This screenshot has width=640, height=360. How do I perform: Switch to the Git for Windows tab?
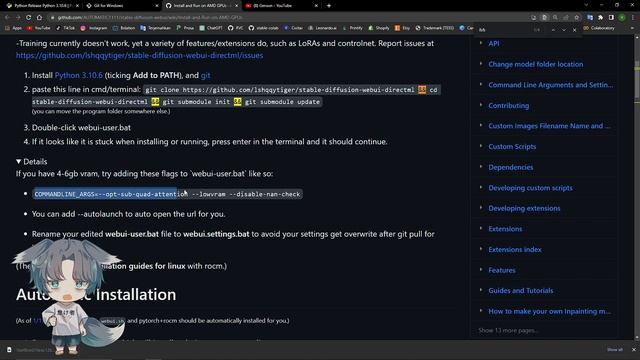tap(121, 6)
